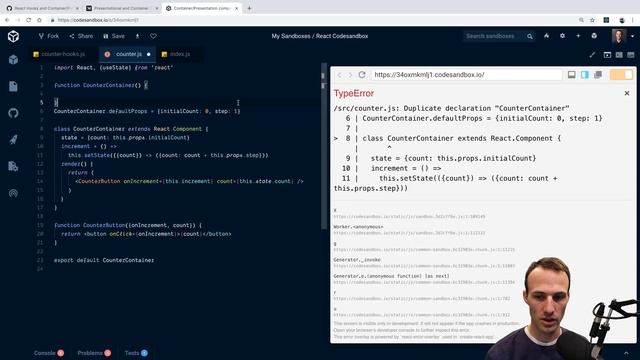Open the project info cube in sidebar

[x=13, y=60]
